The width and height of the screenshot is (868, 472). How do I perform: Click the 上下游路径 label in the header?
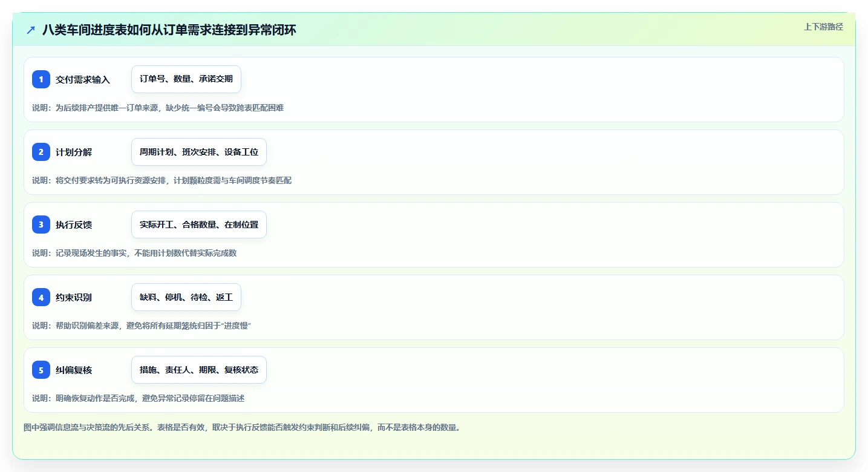pyautogui.click(x=823, y=27)
